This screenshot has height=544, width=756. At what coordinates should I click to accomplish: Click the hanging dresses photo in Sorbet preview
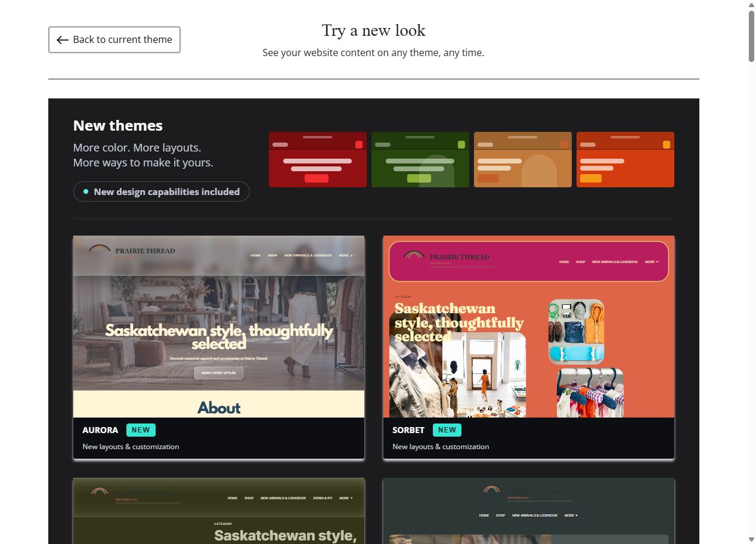[590, 393]
